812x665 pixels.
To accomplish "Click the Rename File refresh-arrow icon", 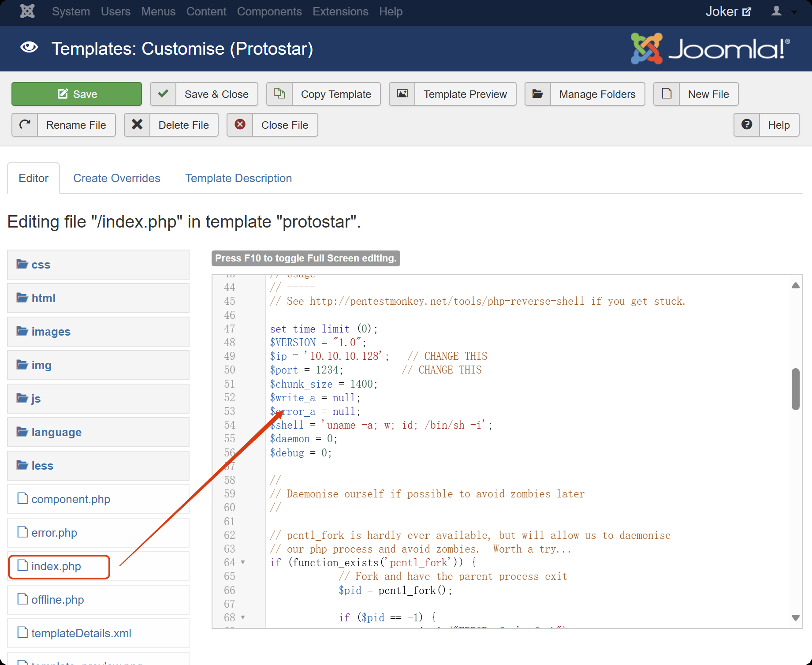I will click(x=25, y=125).
